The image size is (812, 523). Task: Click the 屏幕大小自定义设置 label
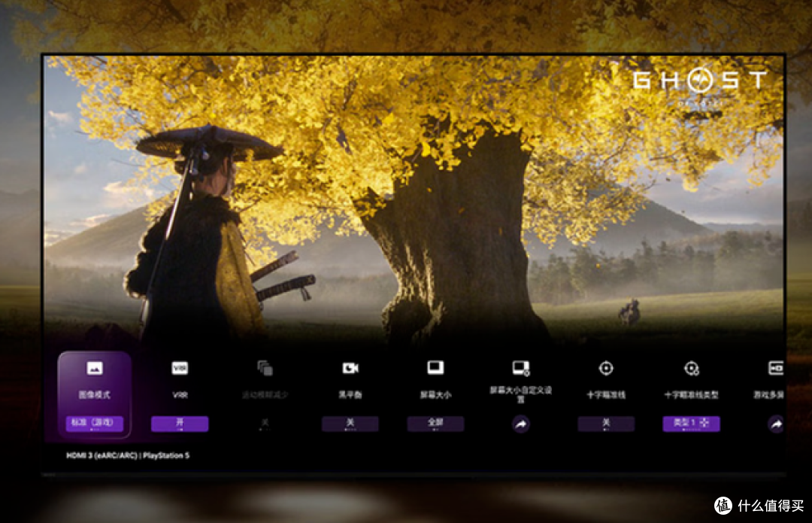tap(521, 394)
